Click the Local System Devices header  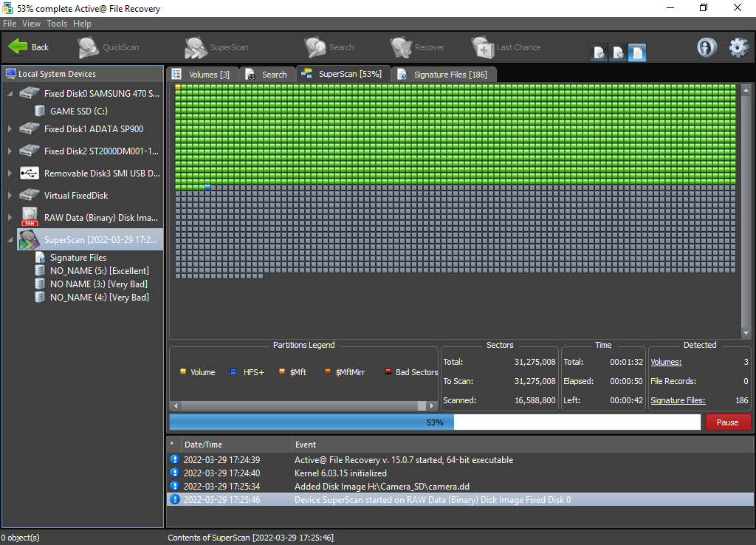pyautogui.click(x=83, y=74)
